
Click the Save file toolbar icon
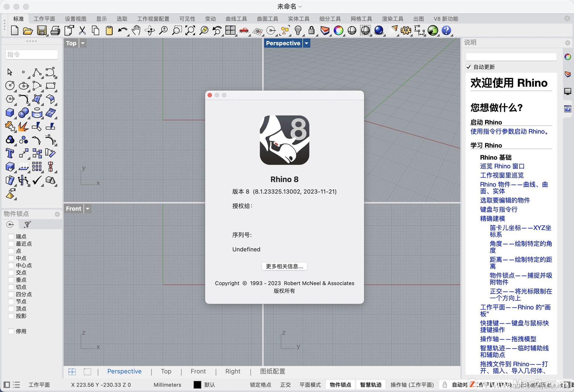(x=42, y=30)
